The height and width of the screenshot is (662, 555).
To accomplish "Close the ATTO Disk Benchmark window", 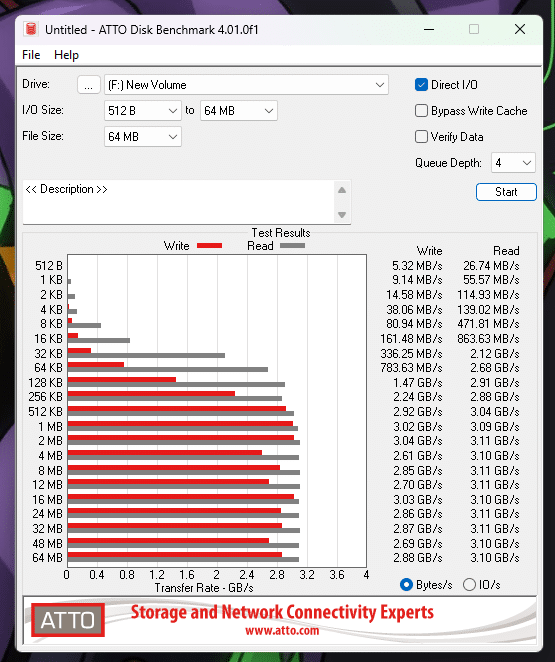I will [x=520, y=29].
